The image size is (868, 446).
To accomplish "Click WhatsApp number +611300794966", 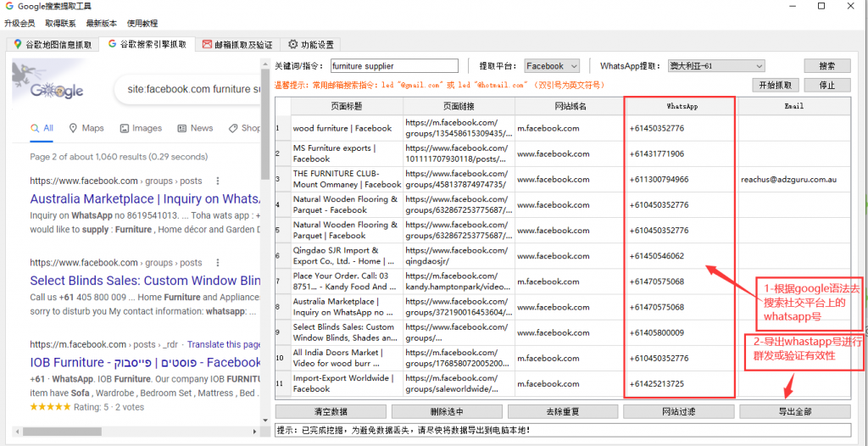I will pos(659,179).
